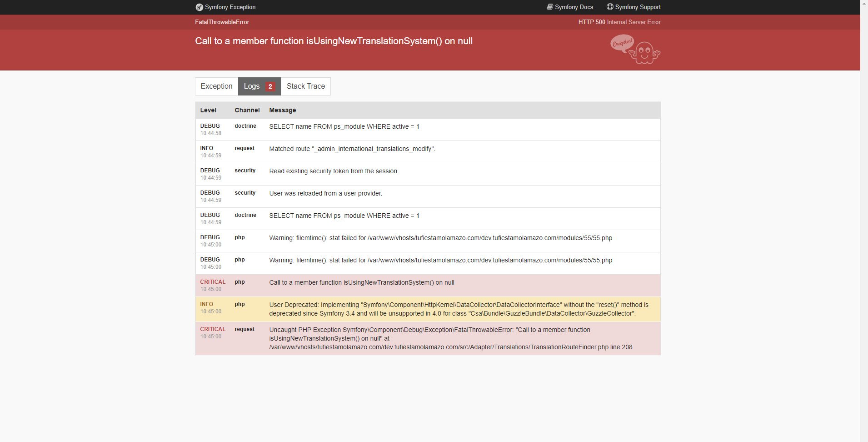Click the 'User was reloaded' log message
The width and height of the screenshot is (868, 442).
(326, 193)
